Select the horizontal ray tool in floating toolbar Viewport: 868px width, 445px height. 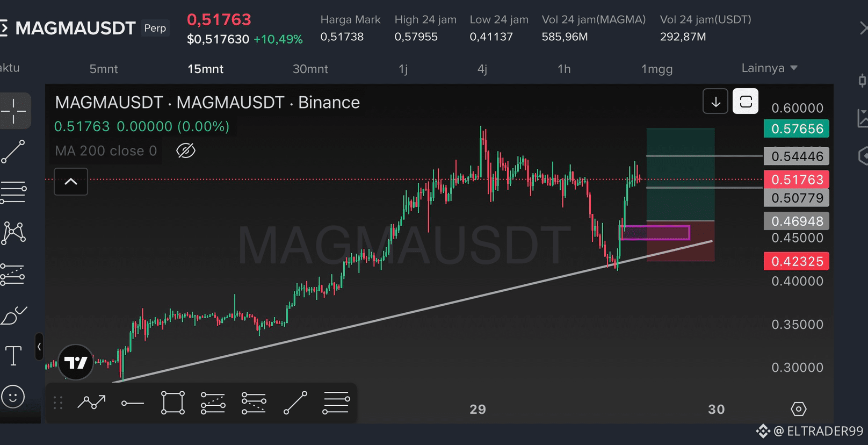tap(132, 403)
